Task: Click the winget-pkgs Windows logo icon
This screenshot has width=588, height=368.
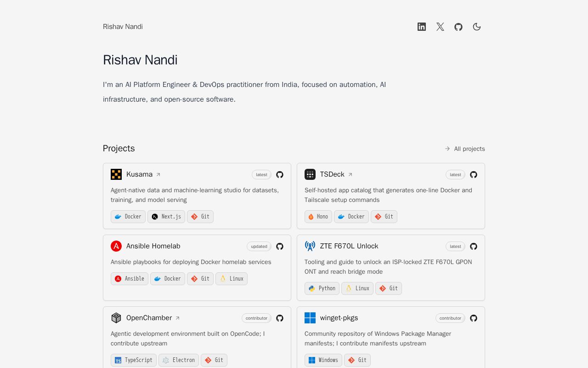Action: coord(310,318)
